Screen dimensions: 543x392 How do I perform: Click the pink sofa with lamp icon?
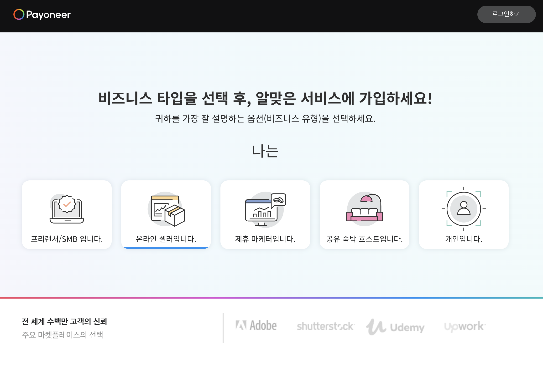tap(364, 209)
